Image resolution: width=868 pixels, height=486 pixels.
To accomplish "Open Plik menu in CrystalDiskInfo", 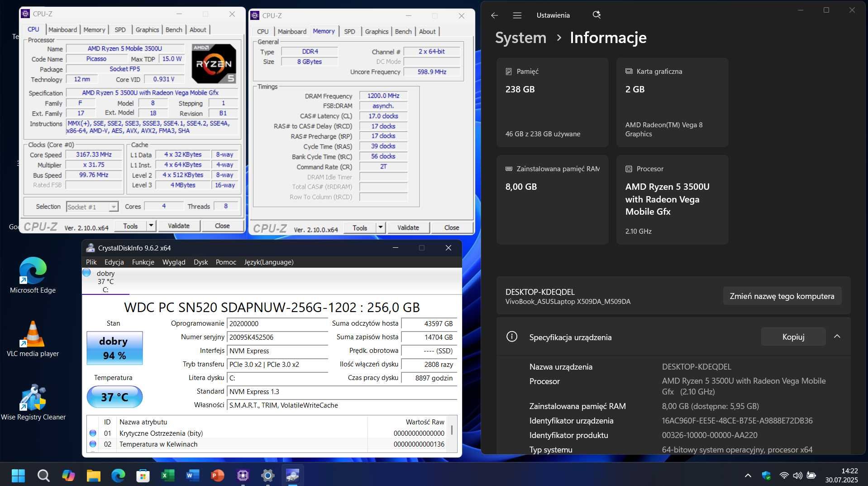I will 91,262.
